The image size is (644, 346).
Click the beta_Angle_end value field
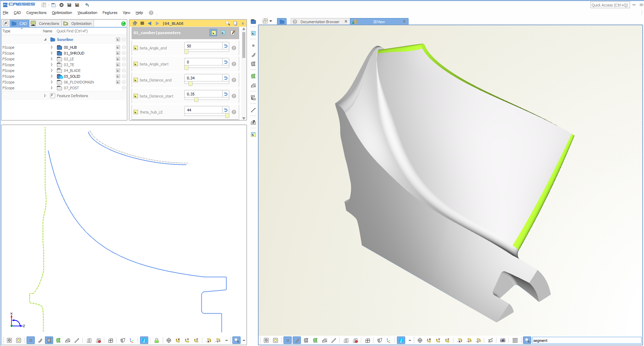(203, 46)
